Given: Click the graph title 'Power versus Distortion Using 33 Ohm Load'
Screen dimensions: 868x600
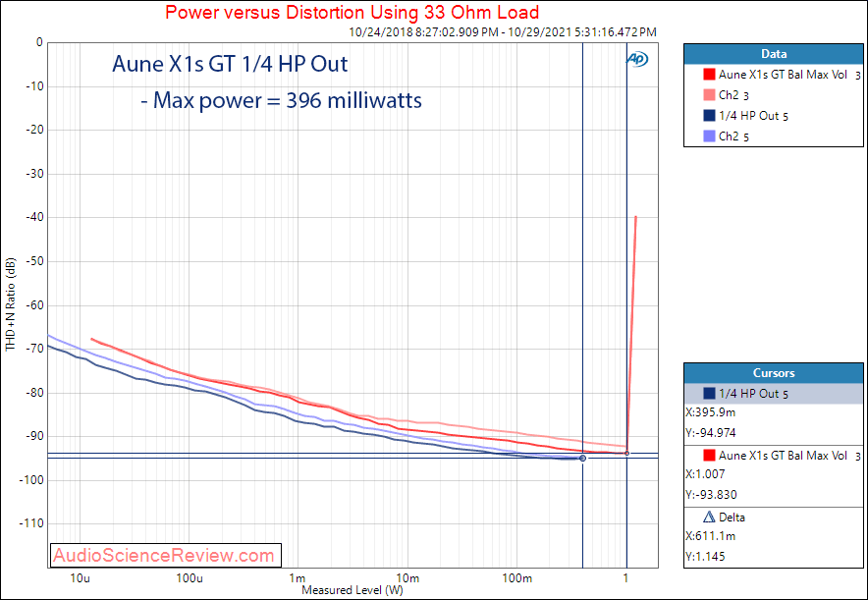Looking at the screenshot, I should [x=353, y=12].
